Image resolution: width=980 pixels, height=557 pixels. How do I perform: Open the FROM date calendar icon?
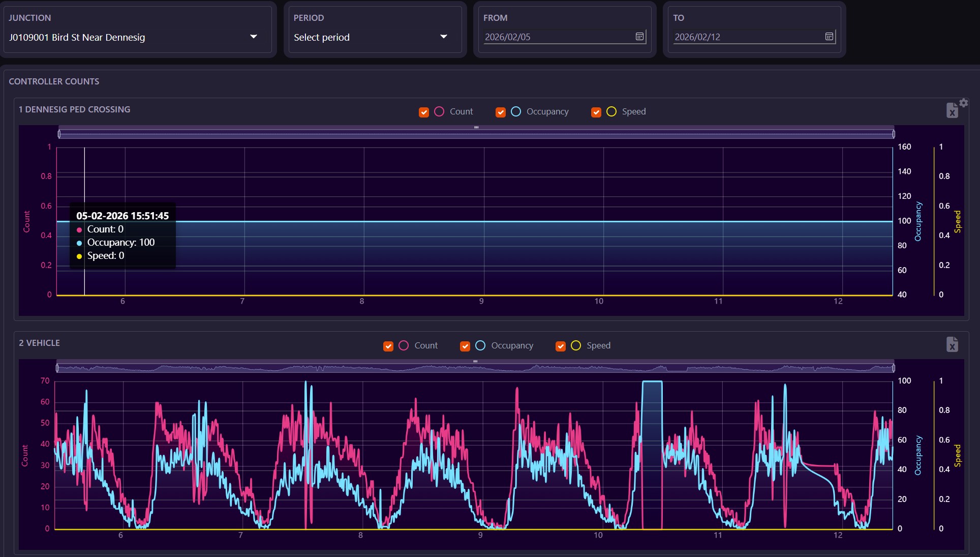coord(639,37)
